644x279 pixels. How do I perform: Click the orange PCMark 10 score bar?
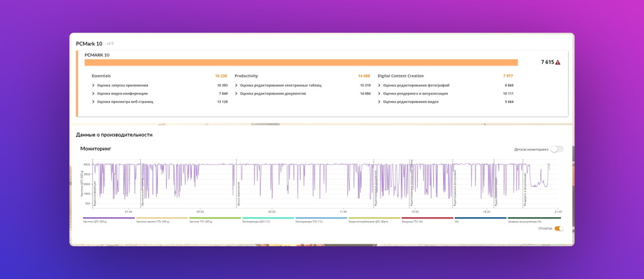(x=301, y=62)
